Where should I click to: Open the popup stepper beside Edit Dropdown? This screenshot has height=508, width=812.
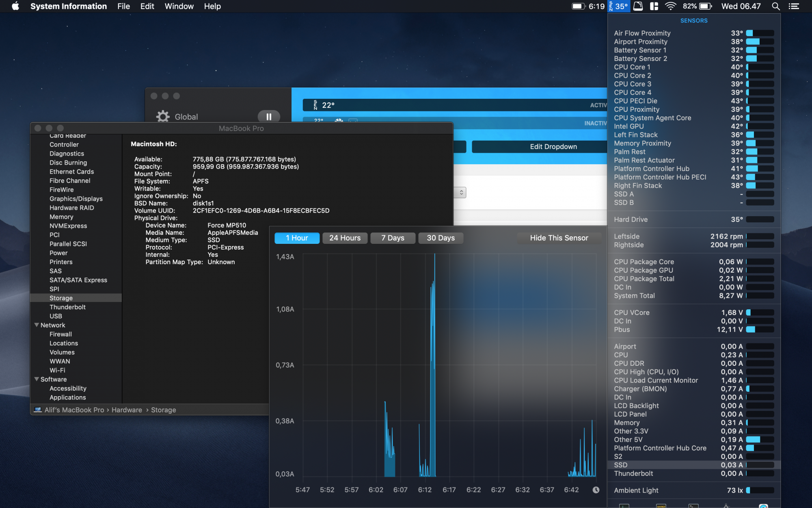[461, 192]
